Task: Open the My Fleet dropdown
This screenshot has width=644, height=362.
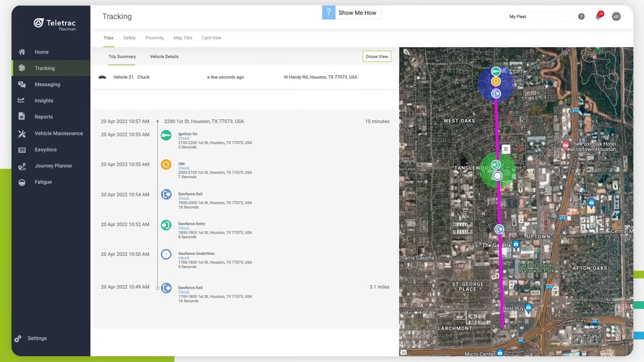Action: click(538, 17)
